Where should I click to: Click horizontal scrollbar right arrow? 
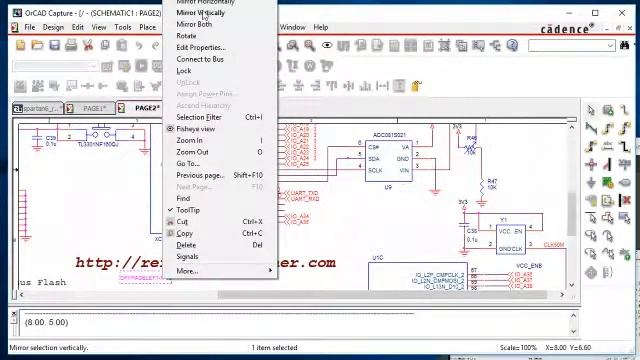click(x=562, y=295)
